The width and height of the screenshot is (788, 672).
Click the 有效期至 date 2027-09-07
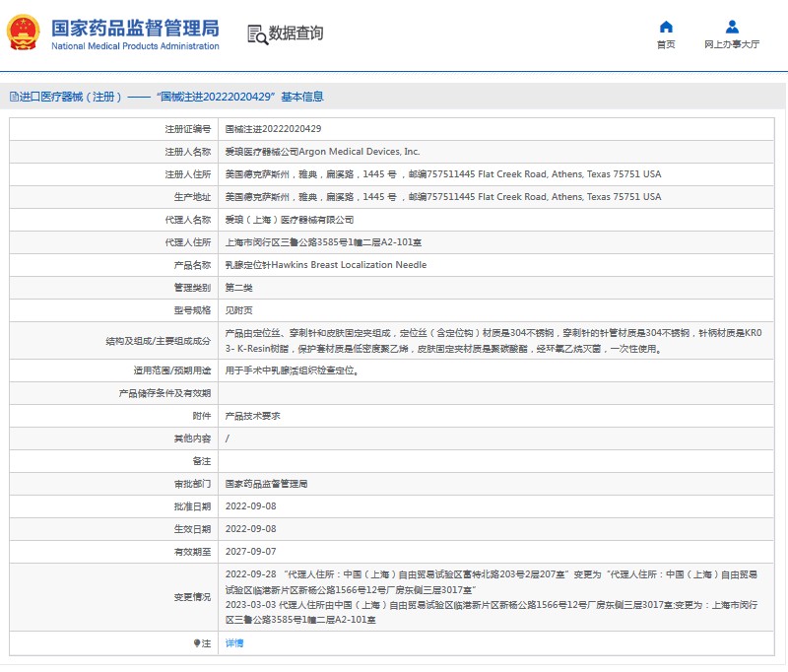(x=251, y=552)
